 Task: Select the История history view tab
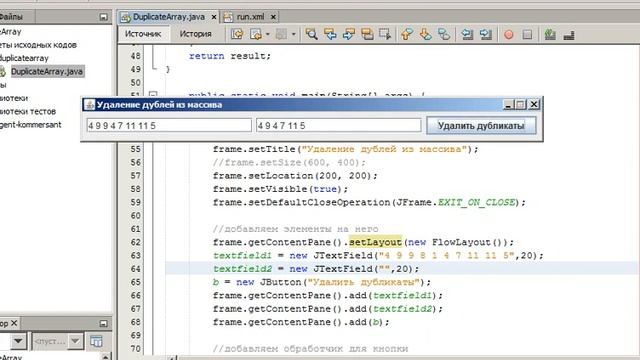196,34
